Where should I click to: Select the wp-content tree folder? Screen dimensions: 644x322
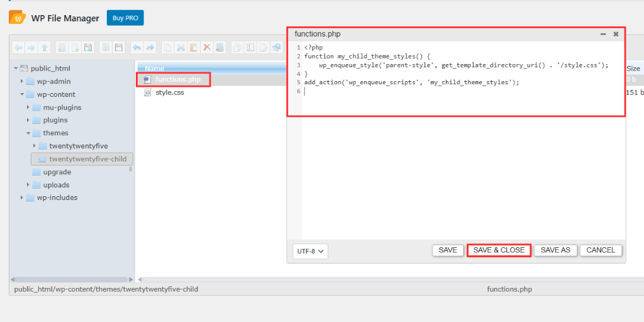[x=56, y=94]
